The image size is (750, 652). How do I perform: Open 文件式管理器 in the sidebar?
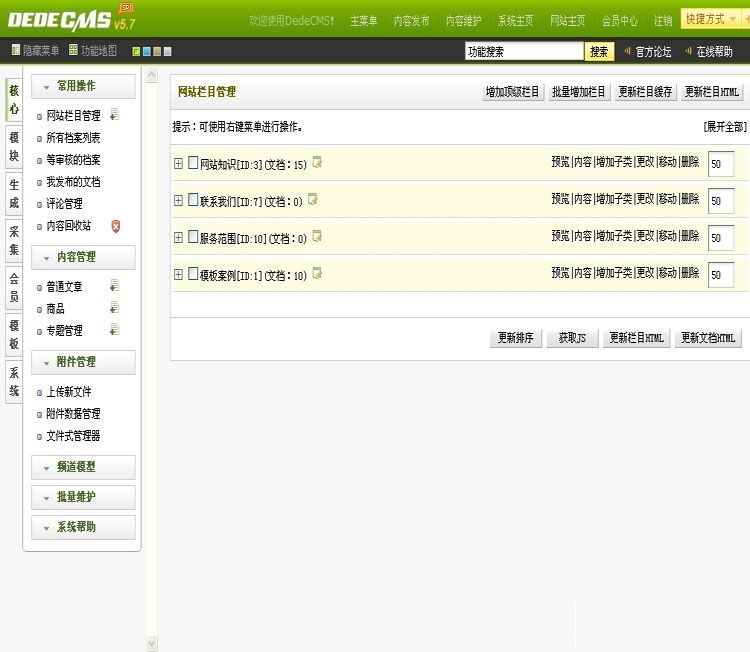[x=73, y=436]
